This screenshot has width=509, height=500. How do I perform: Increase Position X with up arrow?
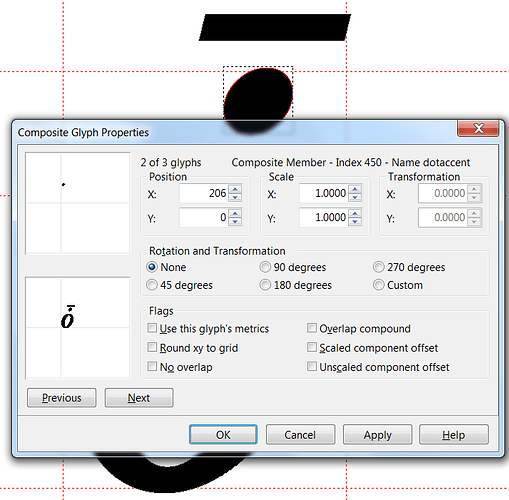coord(235,189)
